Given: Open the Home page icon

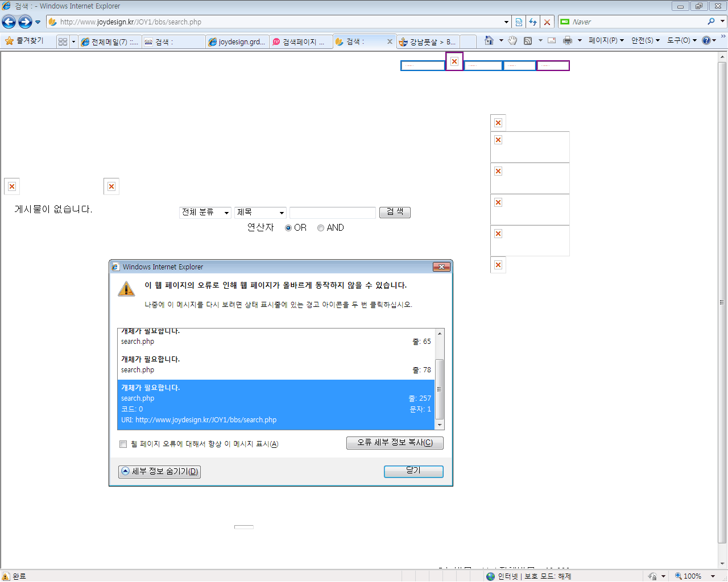Looking at the screenshot, I should [x=489, y=40].
